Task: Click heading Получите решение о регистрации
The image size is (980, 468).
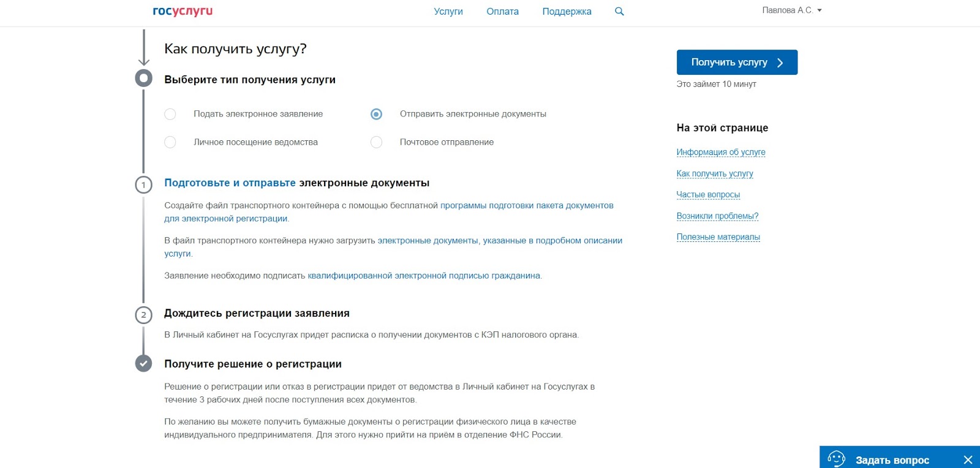Action: pyautogui.click(x=253, y=364)
